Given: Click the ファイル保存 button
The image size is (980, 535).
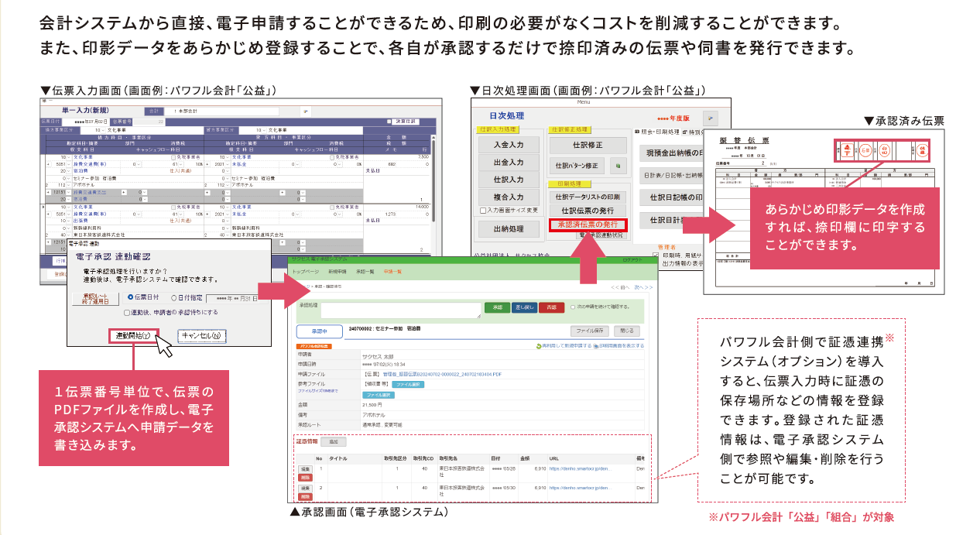Looking at the screenshot, I should pyautogui.click(x=591, y=331).
